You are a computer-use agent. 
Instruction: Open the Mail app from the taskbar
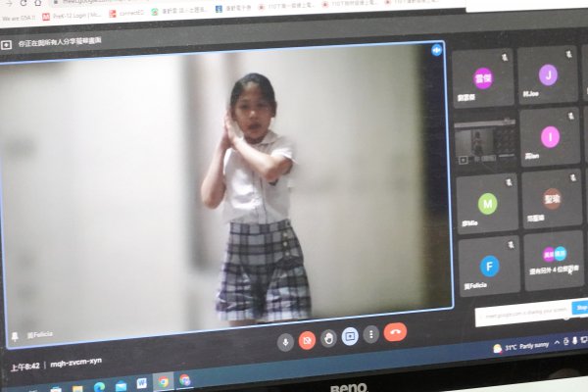tap(121, 385)
